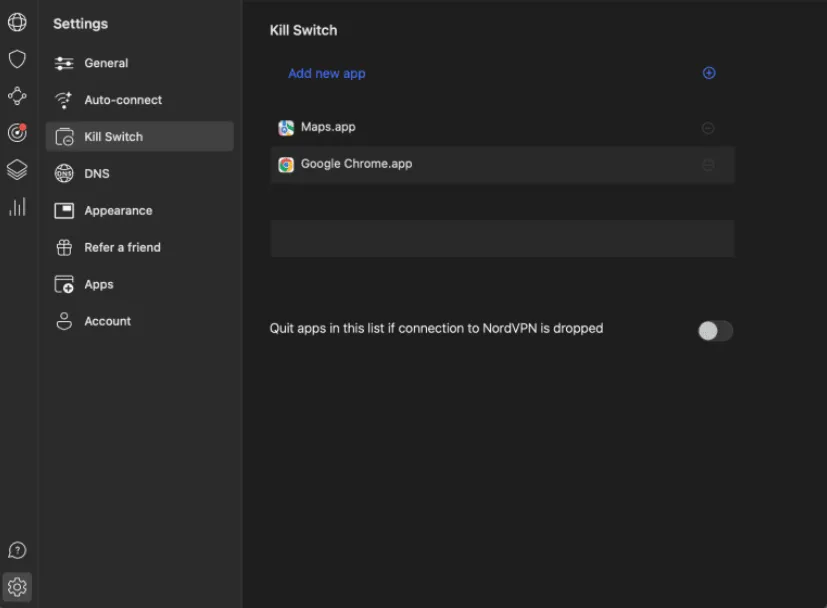Select the DNS settings item
The image size is (827, 608).
[x=97, y=174]
